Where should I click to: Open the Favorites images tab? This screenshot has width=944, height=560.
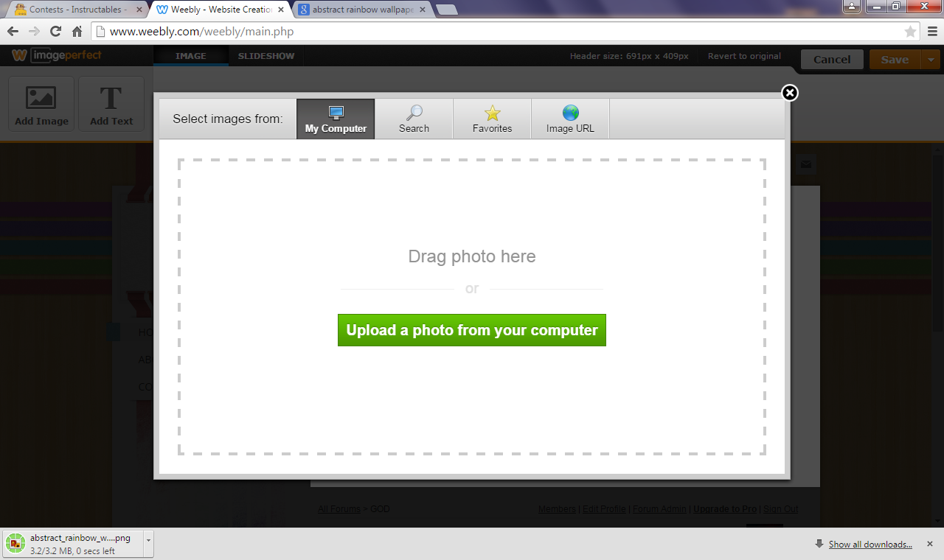coord(492,119)
